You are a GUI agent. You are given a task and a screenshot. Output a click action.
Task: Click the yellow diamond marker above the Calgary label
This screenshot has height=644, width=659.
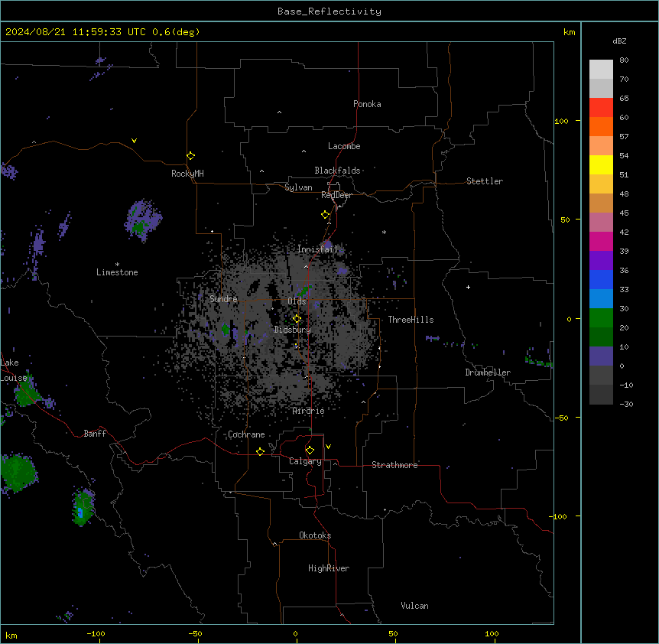(310, 450)
